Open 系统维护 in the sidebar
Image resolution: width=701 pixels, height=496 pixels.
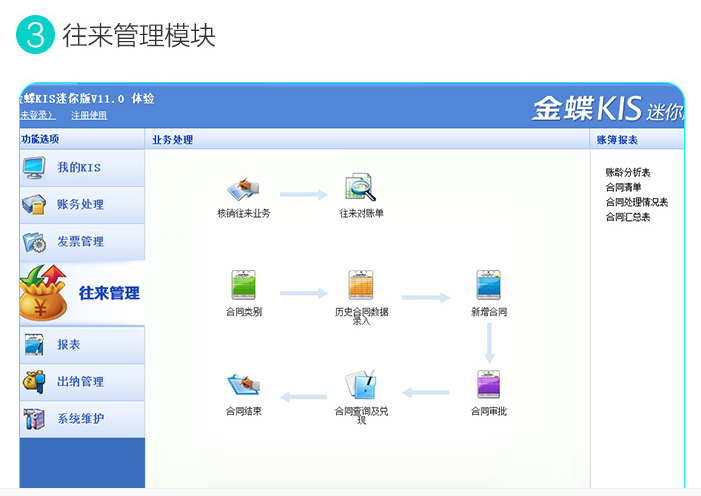pos(82,419)
